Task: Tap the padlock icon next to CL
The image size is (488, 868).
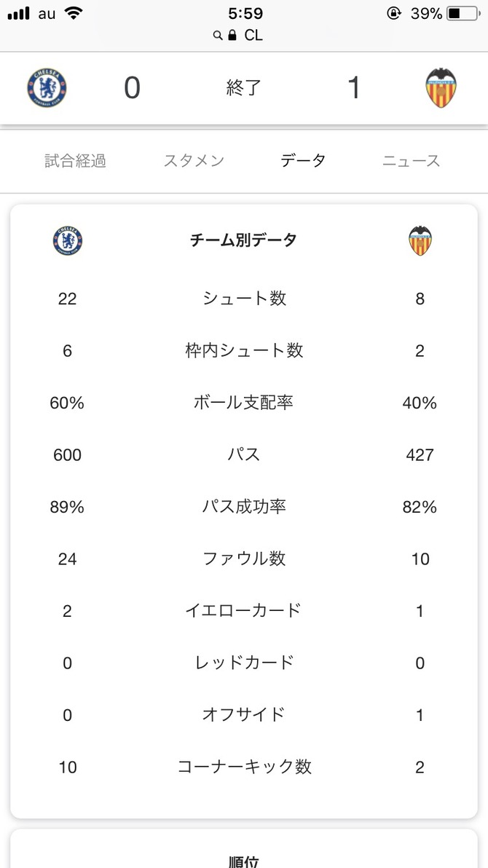Action: (x=232, y=36)
